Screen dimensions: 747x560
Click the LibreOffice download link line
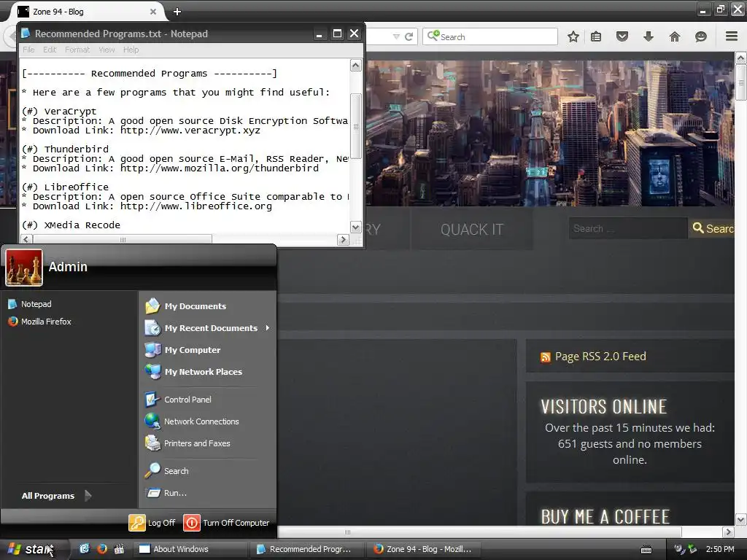tap(147, 206)
